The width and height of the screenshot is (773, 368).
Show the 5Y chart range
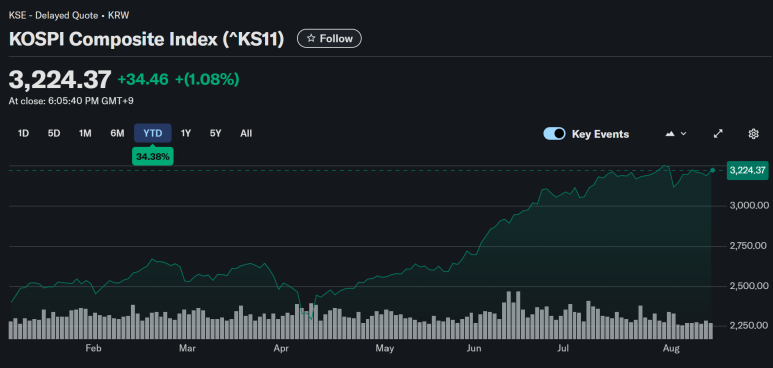pyautogui.click(x=215, y=133)
